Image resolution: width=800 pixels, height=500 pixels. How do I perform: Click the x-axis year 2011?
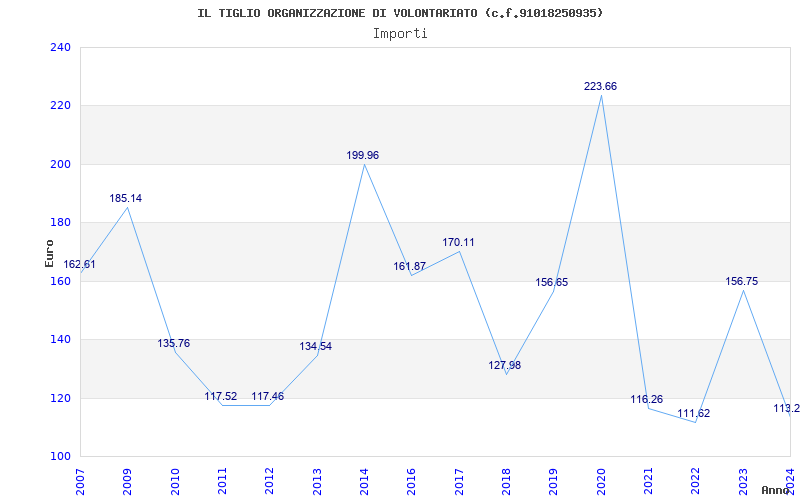click(x=222, y=481)
